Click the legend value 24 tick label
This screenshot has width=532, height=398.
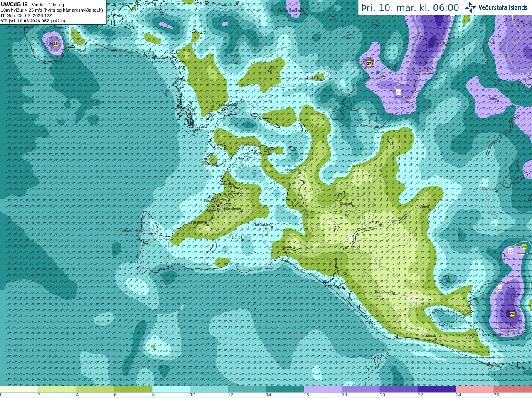pos(458,395)
